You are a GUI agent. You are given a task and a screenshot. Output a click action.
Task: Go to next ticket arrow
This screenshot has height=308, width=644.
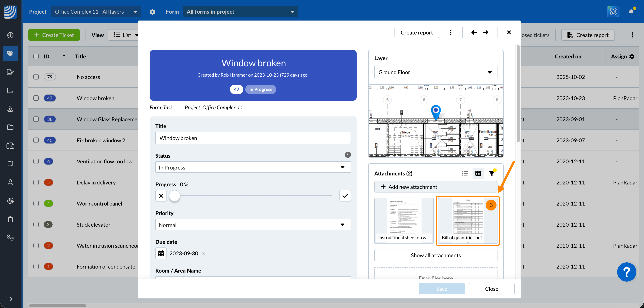486,32
